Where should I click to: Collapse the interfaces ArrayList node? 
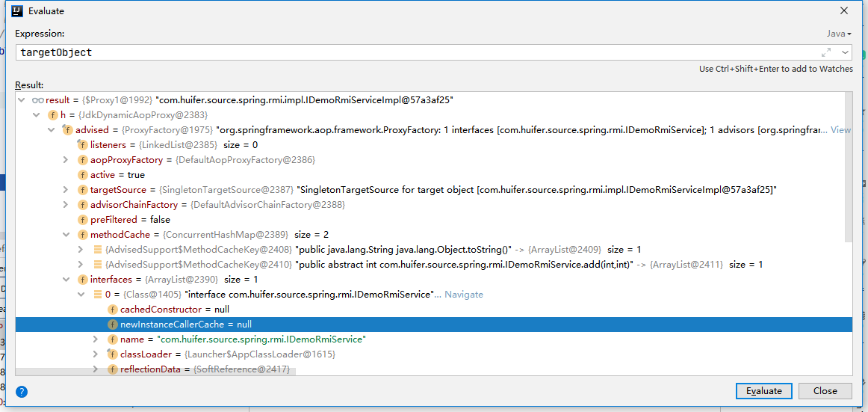66,280
